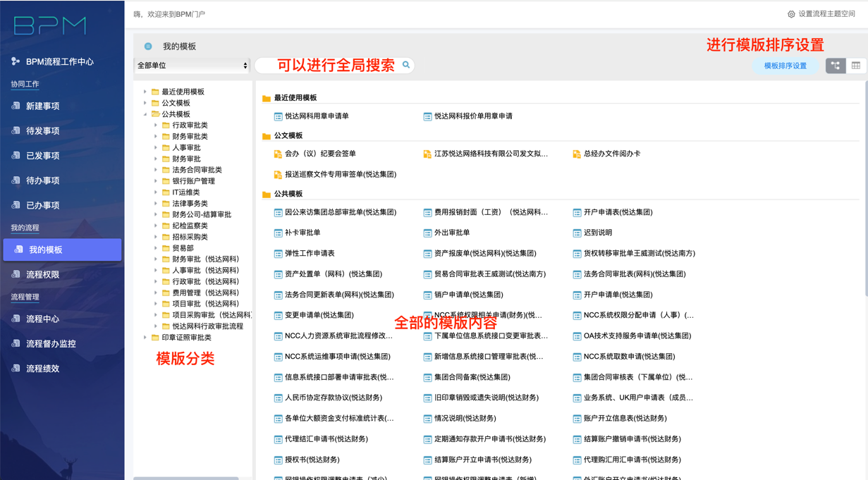Screen dimensions: 868x480
Task: Switch to table grid view icon
Action: point(856,66)
